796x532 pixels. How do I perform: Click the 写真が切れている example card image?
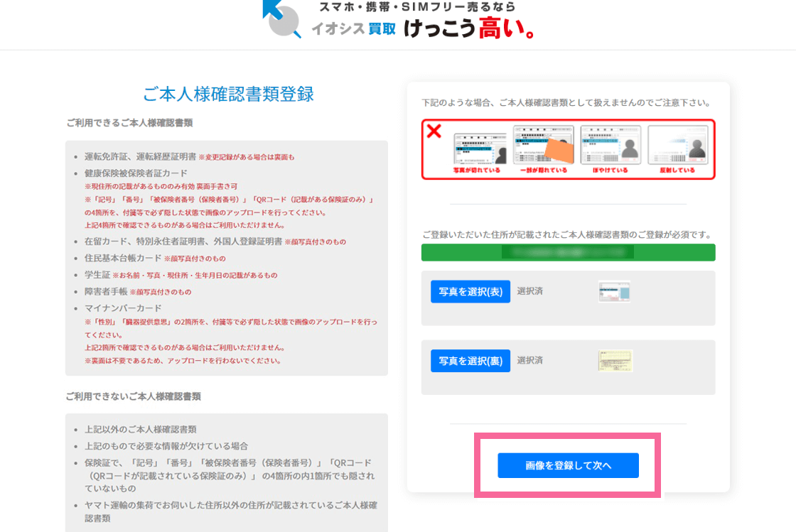477,149
